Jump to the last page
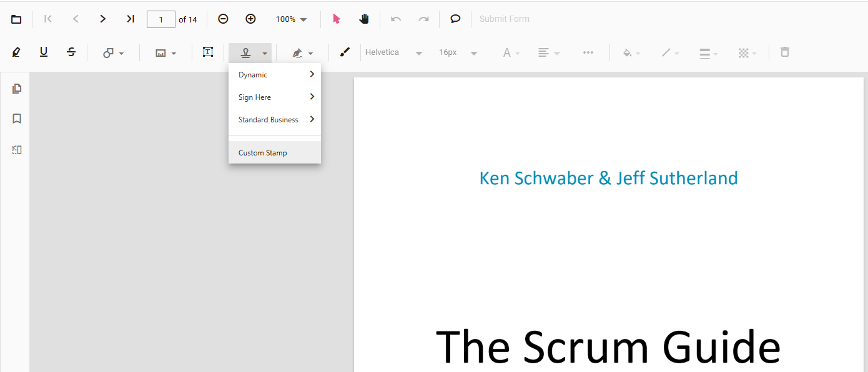The image size is (868, 372). 131,19
